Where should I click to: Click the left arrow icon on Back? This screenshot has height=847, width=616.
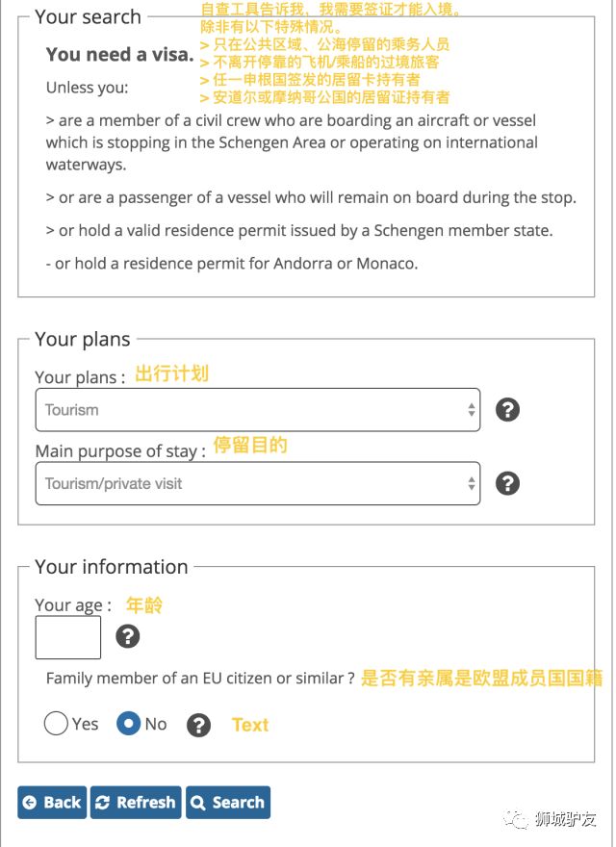click(x=30, y=803)
